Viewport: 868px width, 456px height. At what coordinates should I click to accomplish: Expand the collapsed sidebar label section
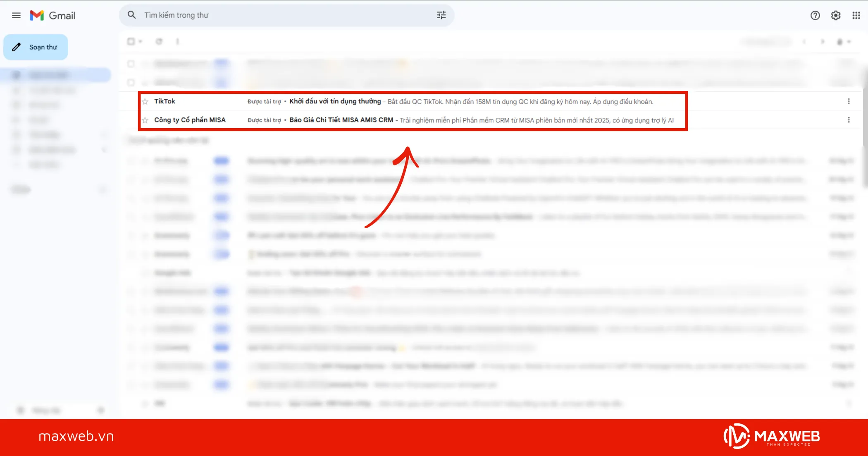click(x=103, y=150)
